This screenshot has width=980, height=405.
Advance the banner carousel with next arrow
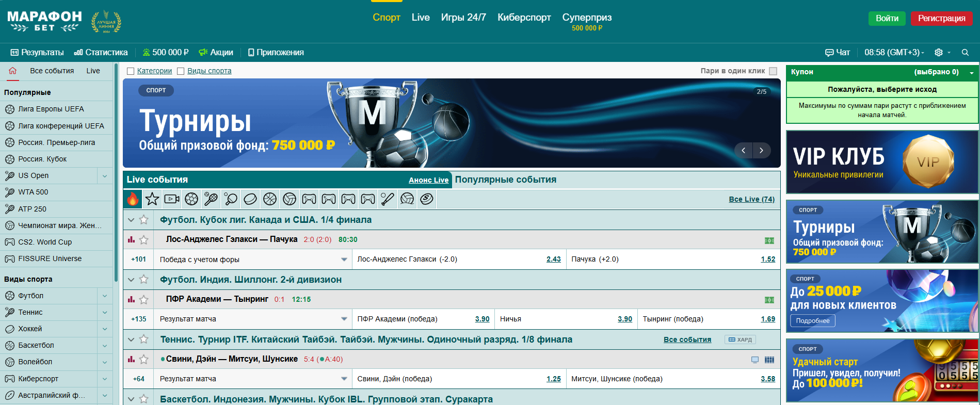[x=761, y=150]
